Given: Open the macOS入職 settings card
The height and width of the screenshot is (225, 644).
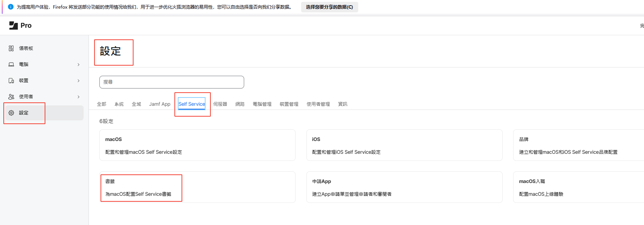Looking at the screenshot, I should click(x=579, y=187).
